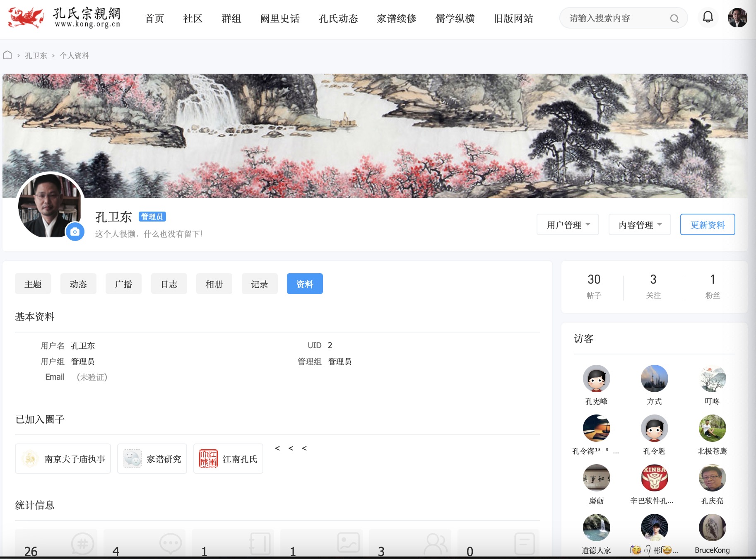Click the 管理员 user group value
The width and height of the screenshot is (756, 559).
[x=83, y=361]
